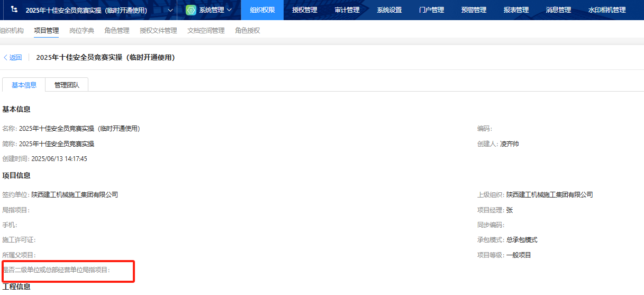Open the 审计管理 menu

347,10
